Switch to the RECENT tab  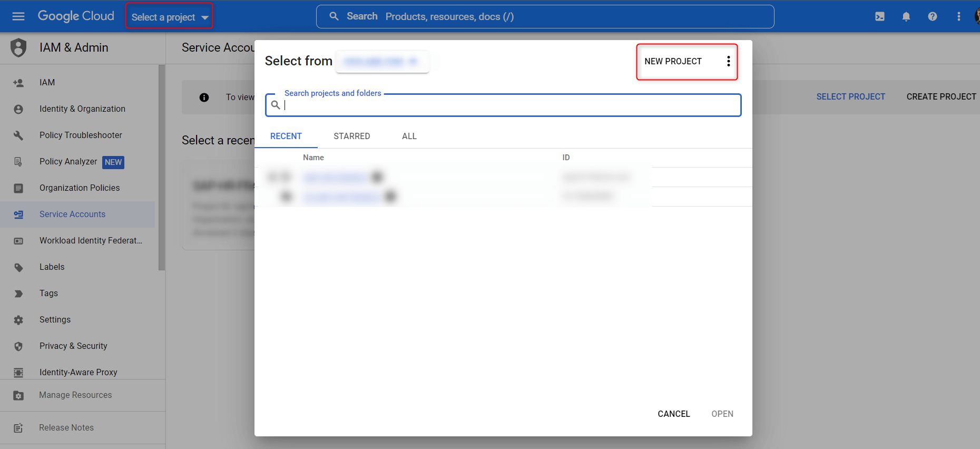[286, 136]
